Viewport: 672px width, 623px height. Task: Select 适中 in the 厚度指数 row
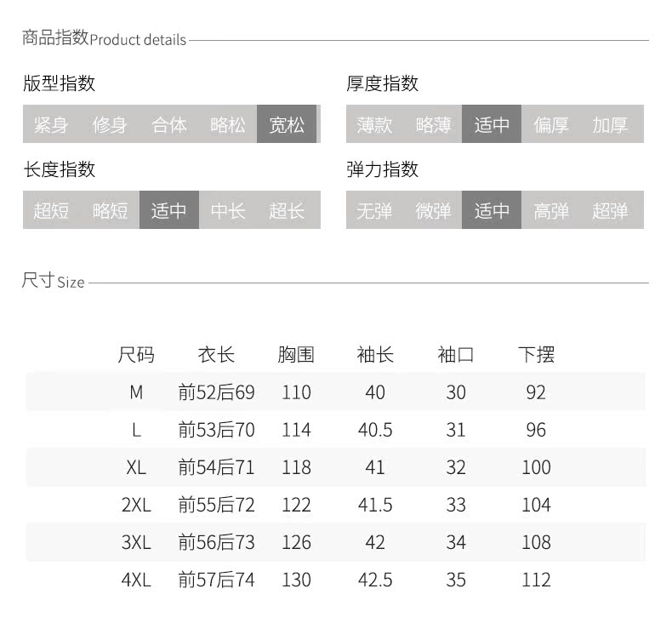click(492, 124)
